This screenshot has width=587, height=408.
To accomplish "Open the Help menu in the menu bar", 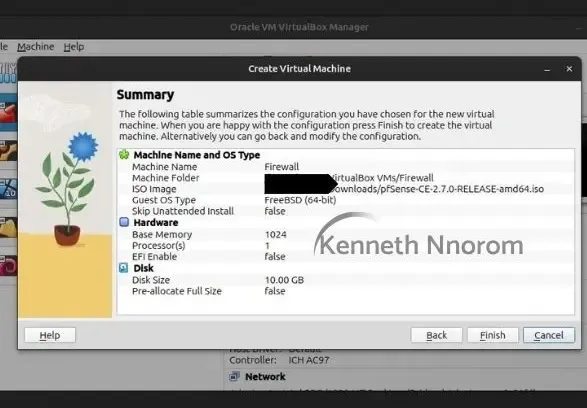I will click(x=74, y=47).
